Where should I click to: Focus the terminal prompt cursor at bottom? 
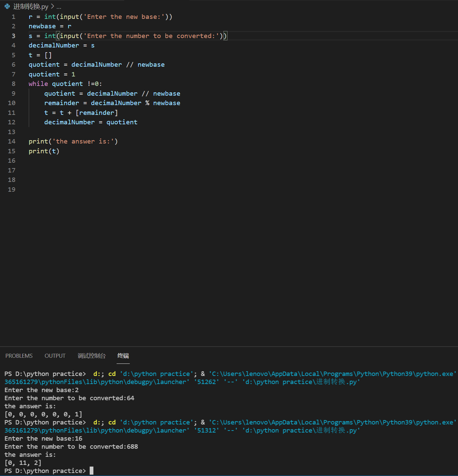[91, 471]
